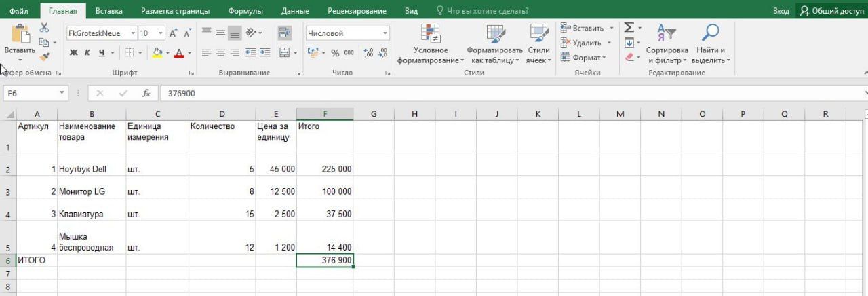Open the Шрифт dialog launcher
Screen dimensions: 868x296
pos(191,73)
